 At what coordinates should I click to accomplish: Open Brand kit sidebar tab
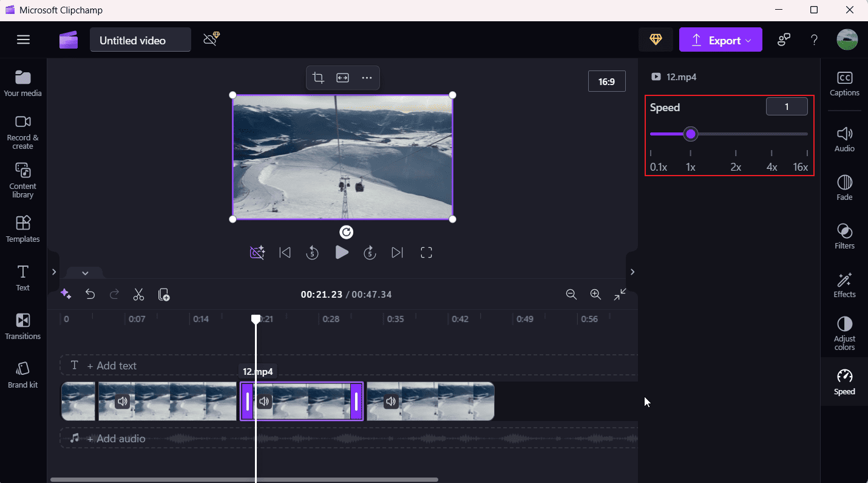point(23,375)
